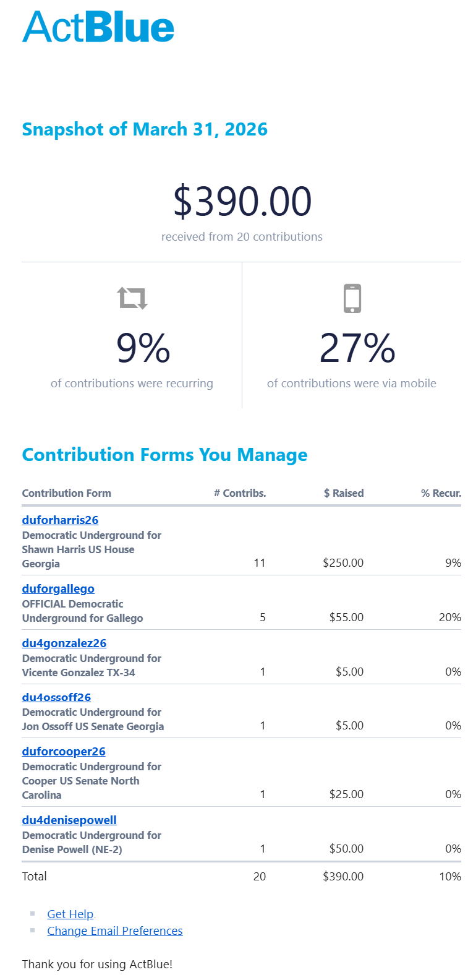The image size is (468, 980).
Task: Open the duforcooper26 form link
Action: tap(64, 752)
